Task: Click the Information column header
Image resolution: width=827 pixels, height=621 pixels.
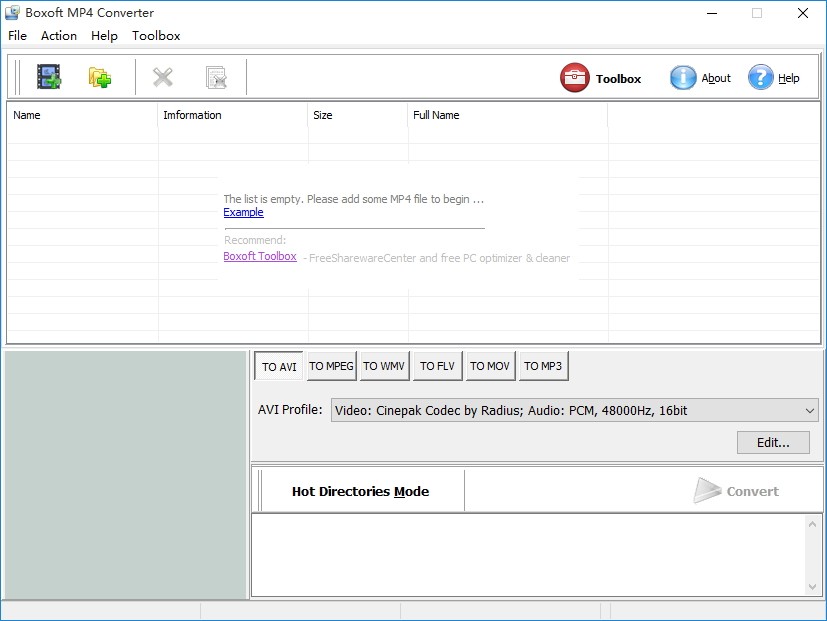Action: pyautogui.click(x=233, y=115)
